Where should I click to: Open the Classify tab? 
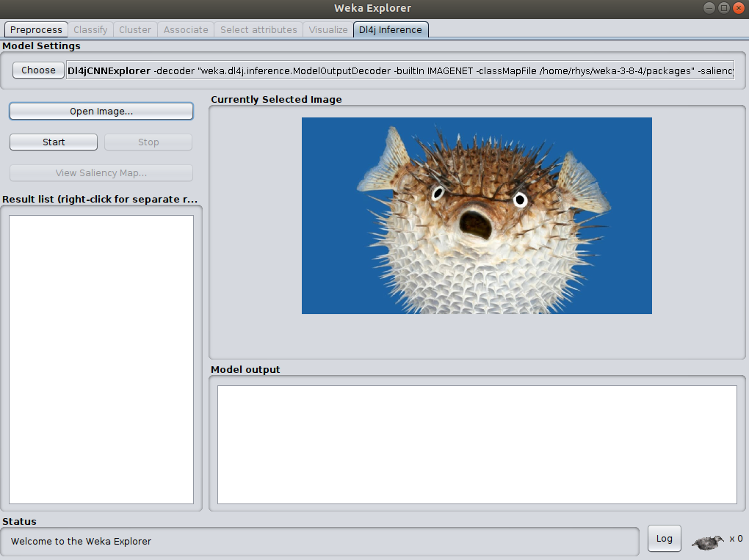90,29
